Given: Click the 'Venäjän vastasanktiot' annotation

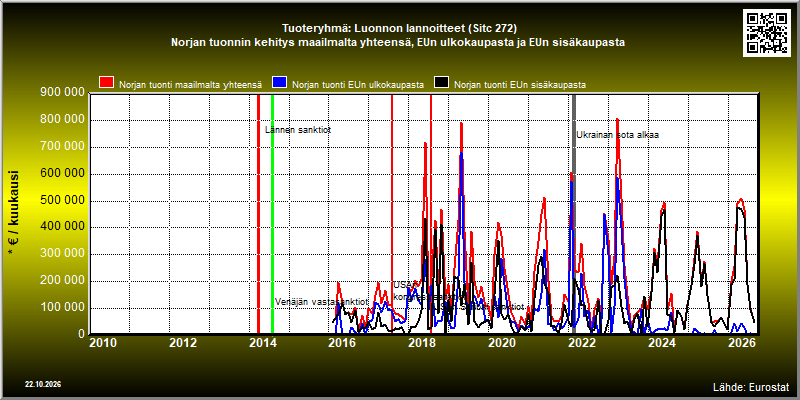Looking at the screenshot, I should pyautogui.click(x=321, y=302).
